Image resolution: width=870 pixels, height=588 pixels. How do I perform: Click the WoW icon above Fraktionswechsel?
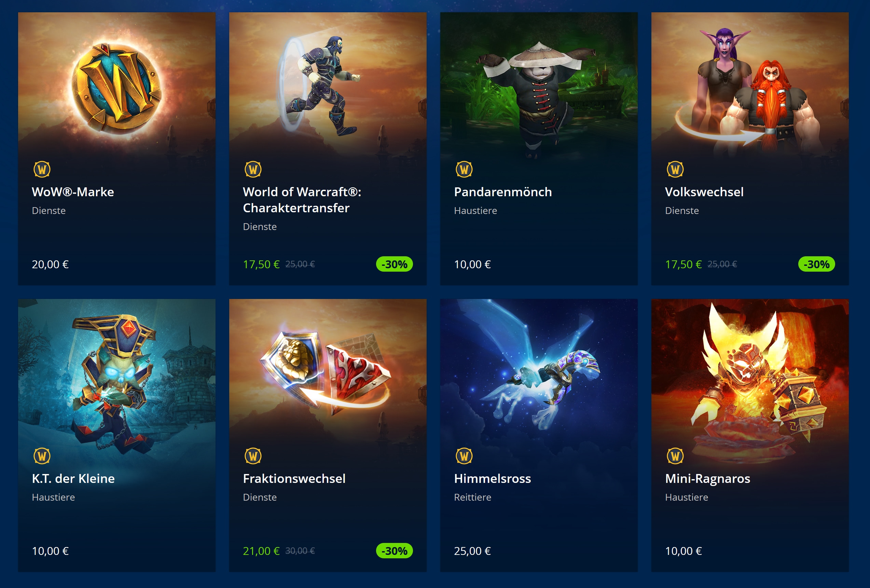click(253, 456)
